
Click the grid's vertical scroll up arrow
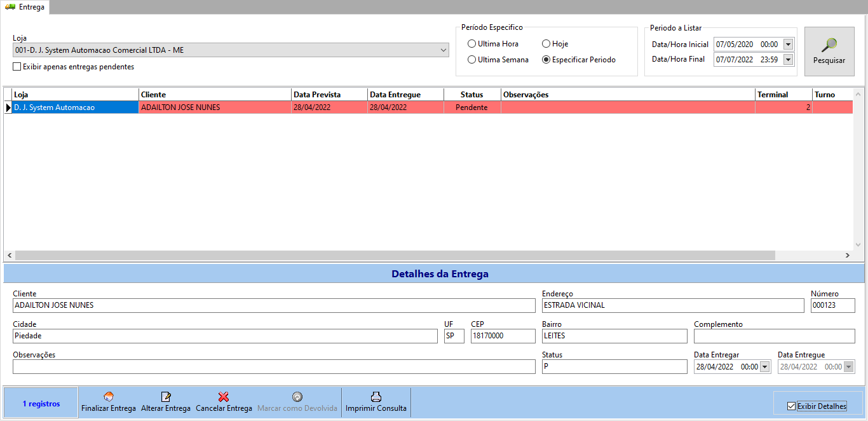click(858, 94)
